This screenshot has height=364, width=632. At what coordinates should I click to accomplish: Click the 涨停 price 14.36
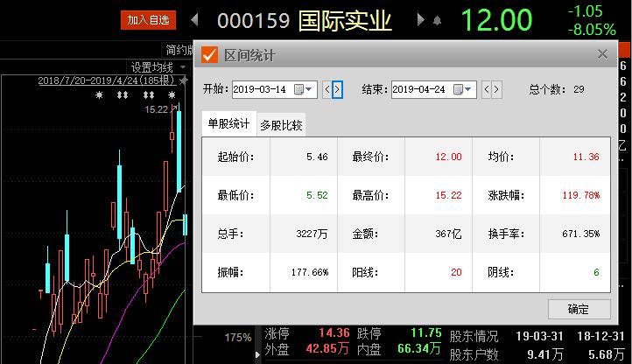(334, 332)
